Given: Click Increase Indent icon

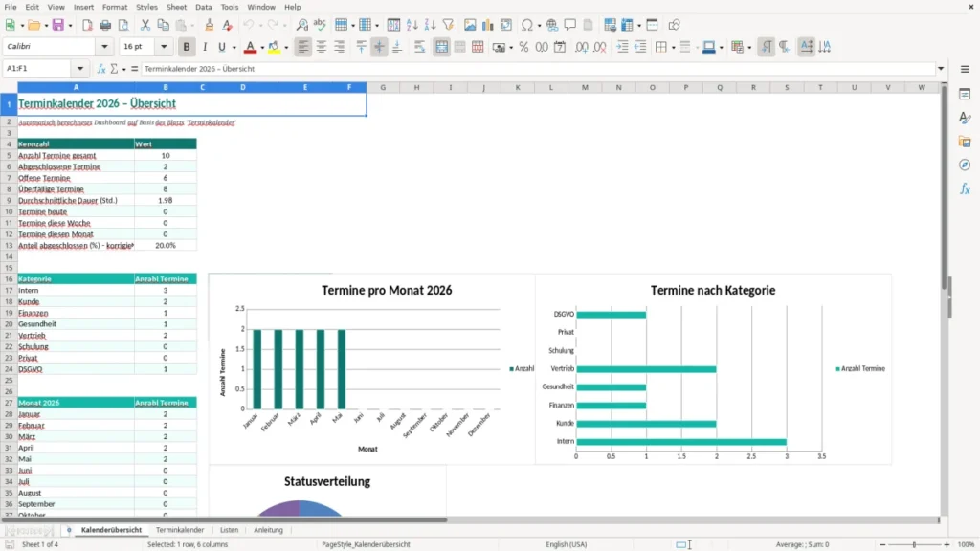Looking at the screenshot, I should pos(622,47).
